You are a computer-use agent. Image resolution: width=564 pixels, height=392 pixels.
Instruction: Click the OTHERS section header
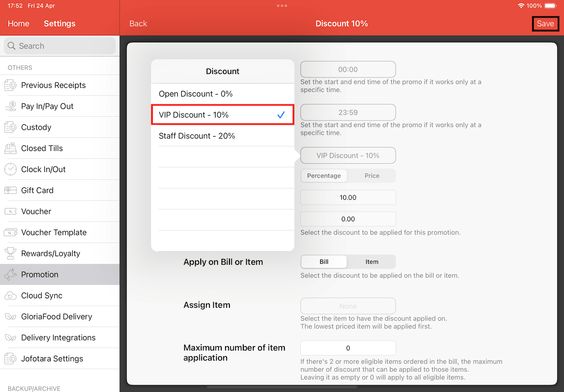click(x=20, y=67)
